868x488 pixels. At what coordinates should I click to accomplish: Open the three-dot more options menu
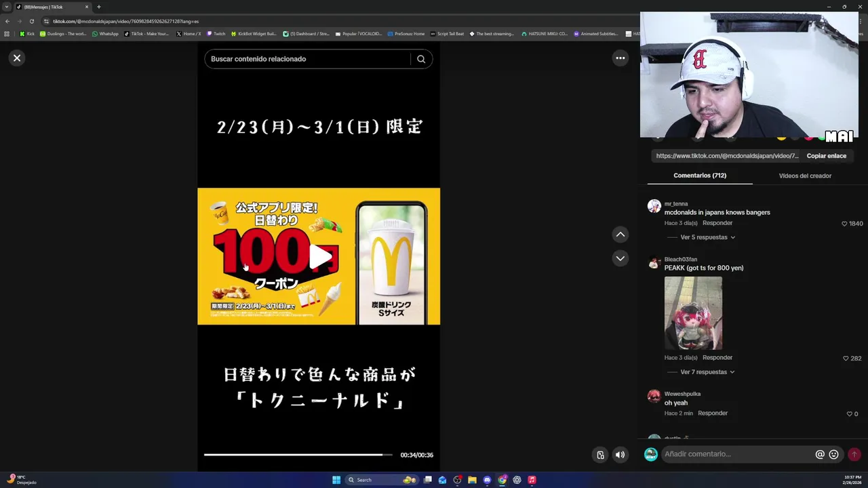pyautogui.click(x=620, y=58)
